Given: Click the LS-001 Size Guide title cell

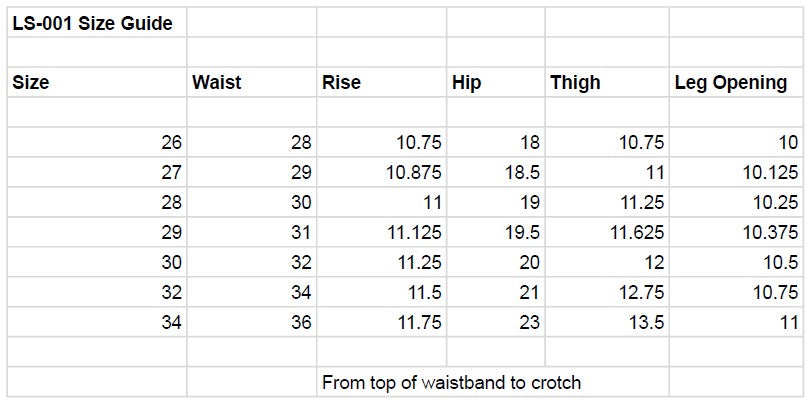Looking at the screenshot, I should pos(92,23).
